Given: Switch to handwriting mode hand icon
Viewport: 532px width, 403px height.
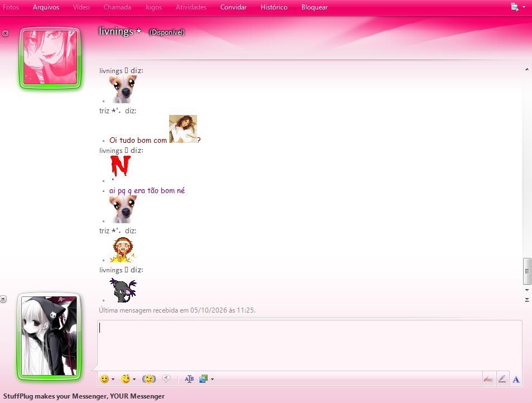Looking at the screenshot, I should pos(488,379).
